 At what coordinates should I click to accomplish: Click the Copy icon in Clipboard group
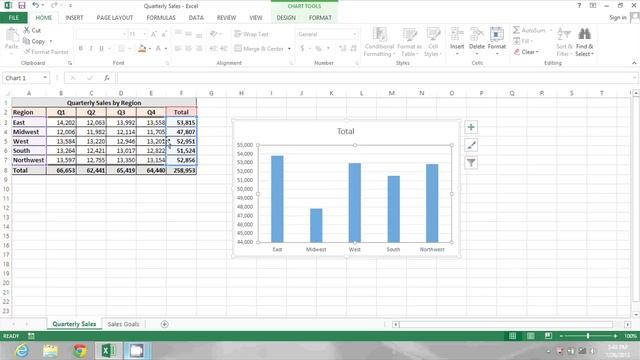[27, 41]
